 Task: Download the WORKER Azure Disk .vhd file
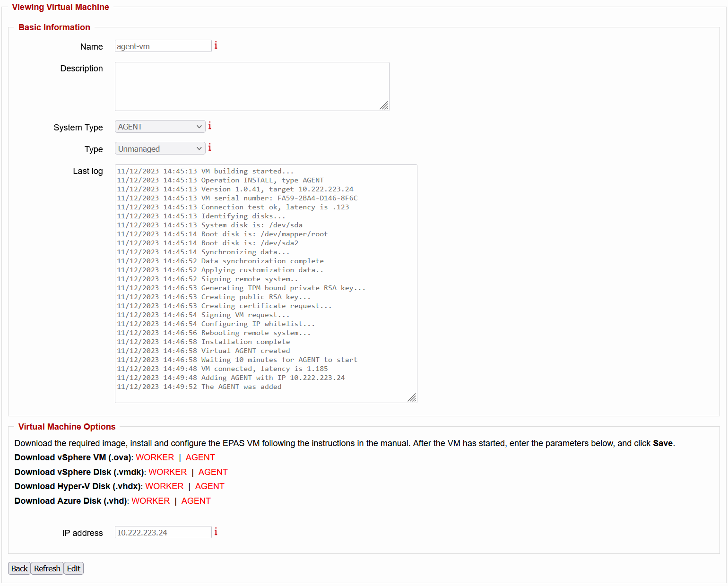tap(151, 500)
